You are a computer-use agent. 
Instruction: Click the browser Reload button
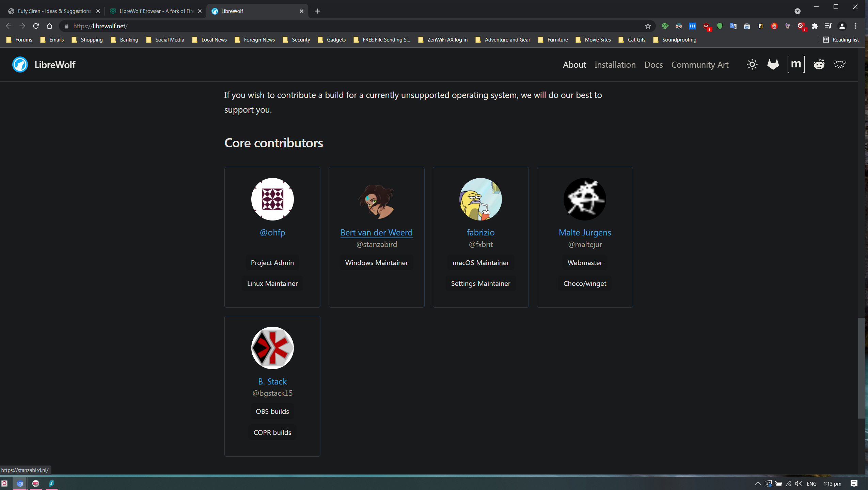coord(36,26)
